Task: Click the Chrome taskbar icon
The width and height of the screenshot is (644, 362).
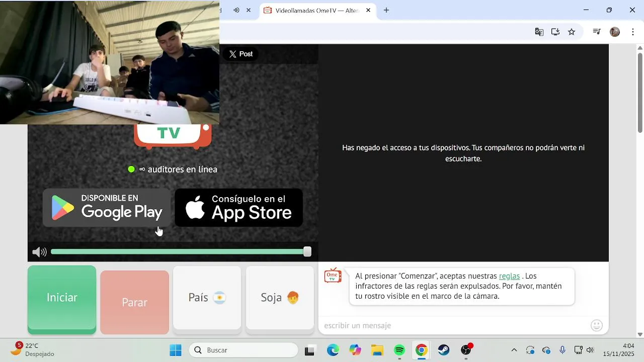Action: (422, 350)
